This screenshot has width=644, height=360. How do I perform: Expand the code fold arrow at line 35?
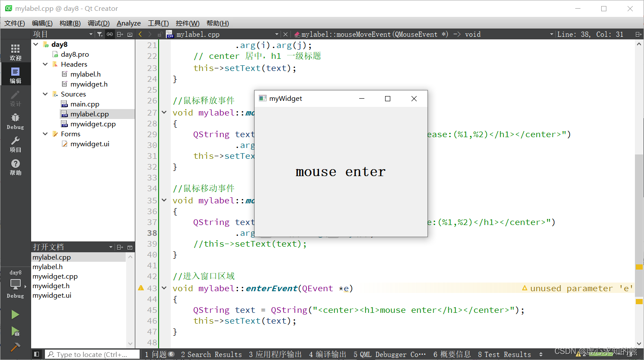click(x=164, y=200)
